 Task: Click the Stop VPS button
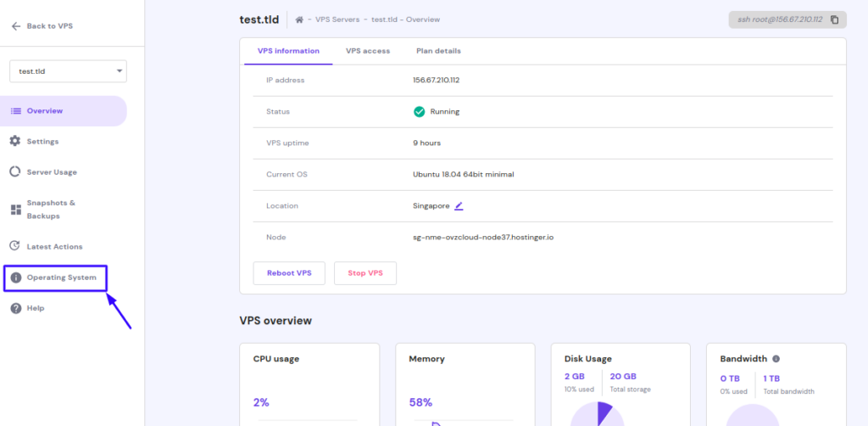(x=365, y=273)
